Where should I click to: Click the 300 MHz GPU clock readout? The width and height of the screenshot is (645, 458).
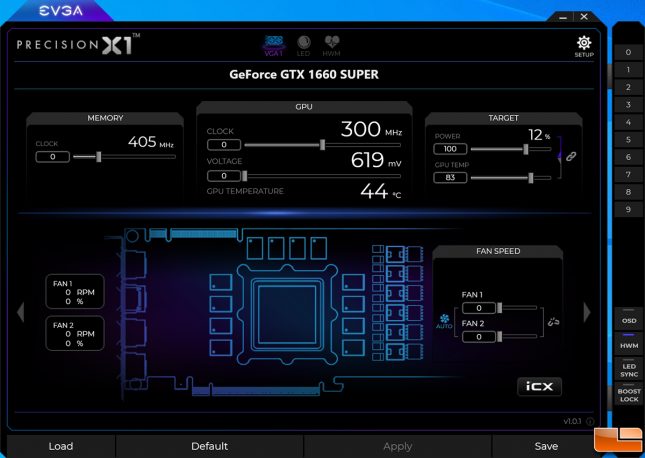371,129
